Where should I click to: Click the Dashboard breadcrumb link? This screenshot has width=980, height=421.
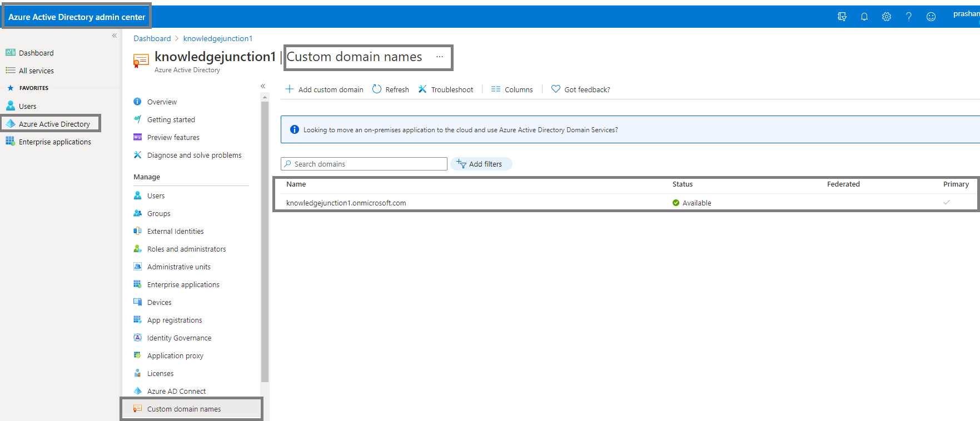pos(152,38)
